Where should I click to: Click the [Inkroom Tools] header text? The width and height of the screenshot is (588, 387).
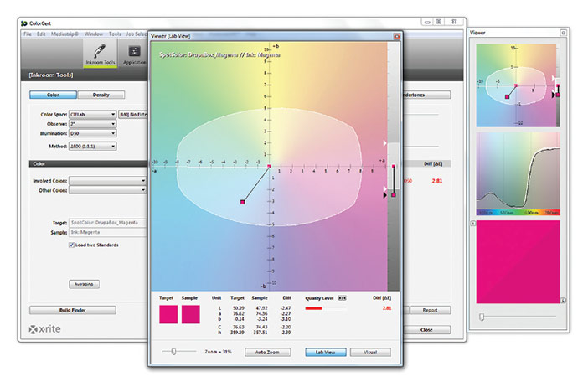pyautogui.click(x=51, y=75)
